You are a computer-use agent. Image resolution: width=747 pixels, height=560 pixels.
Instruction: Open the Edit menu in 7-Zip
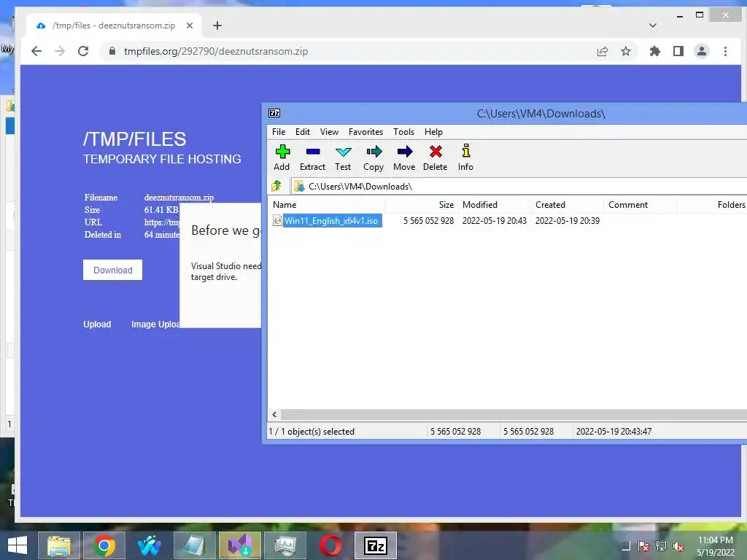tap(303, 132)
